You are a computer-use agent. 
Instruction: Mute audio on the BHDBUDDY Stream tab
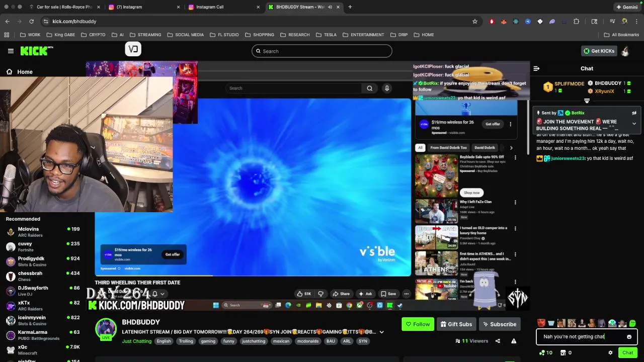click(x=330, y=7)
